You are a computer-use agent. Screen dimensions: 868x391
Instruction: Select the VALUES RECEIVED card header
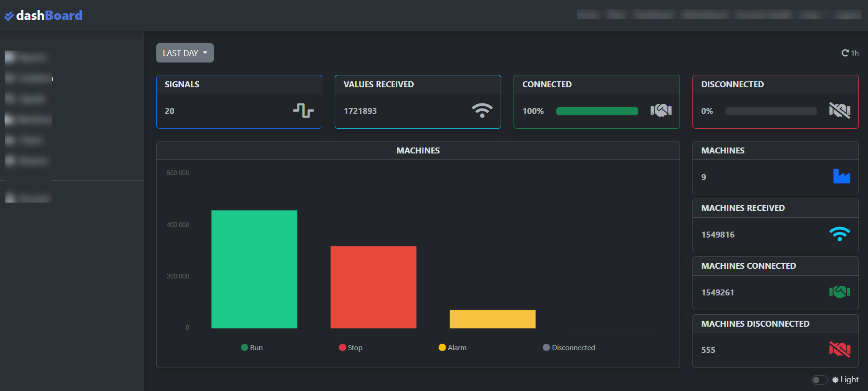point(418,85)
